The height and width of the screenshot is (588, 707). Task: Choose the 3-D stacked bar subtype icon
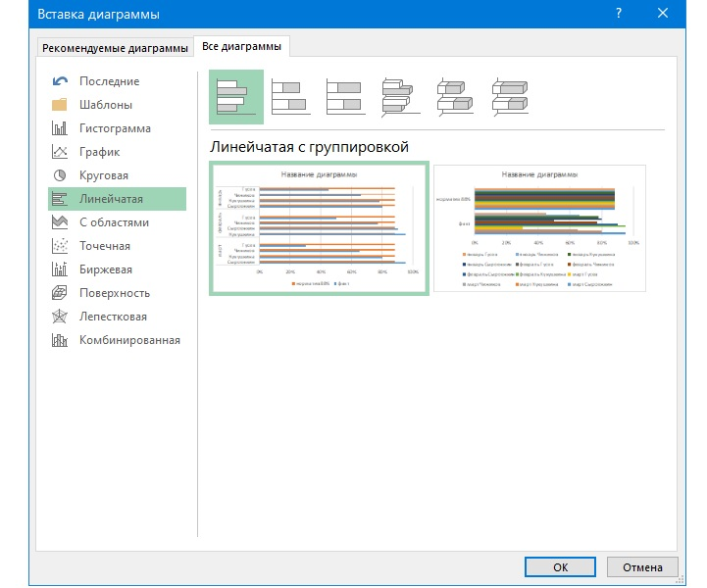pos(454,96)
